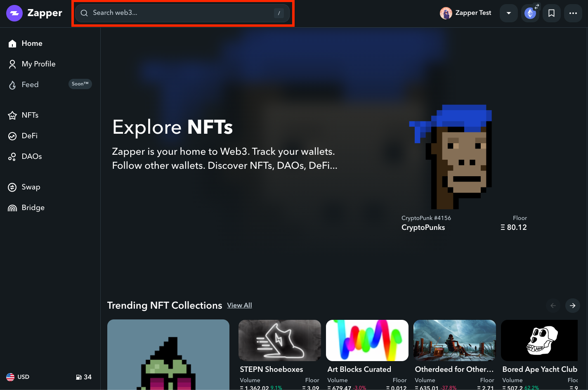Go to Home in the sidebar
The height and width of the screenshot is (390, 588).
tap(26, 43)
